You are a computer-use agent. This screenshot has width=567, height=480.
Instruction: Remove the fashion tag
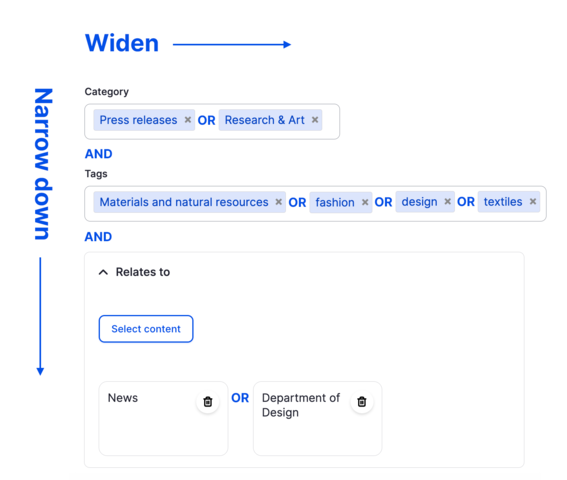(365, 202)
